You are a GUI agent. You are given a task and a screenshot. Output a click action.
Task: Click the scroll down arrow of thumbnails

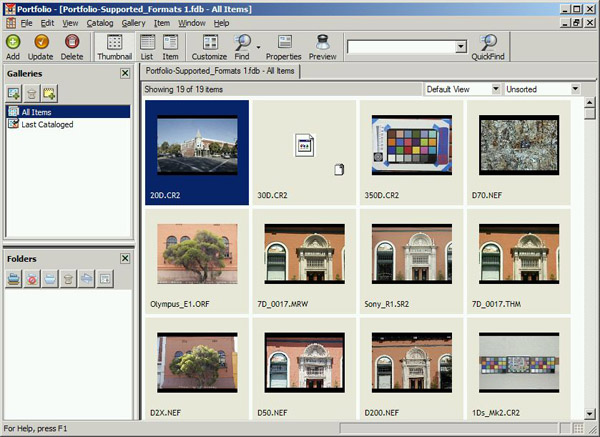click(590, 414)
